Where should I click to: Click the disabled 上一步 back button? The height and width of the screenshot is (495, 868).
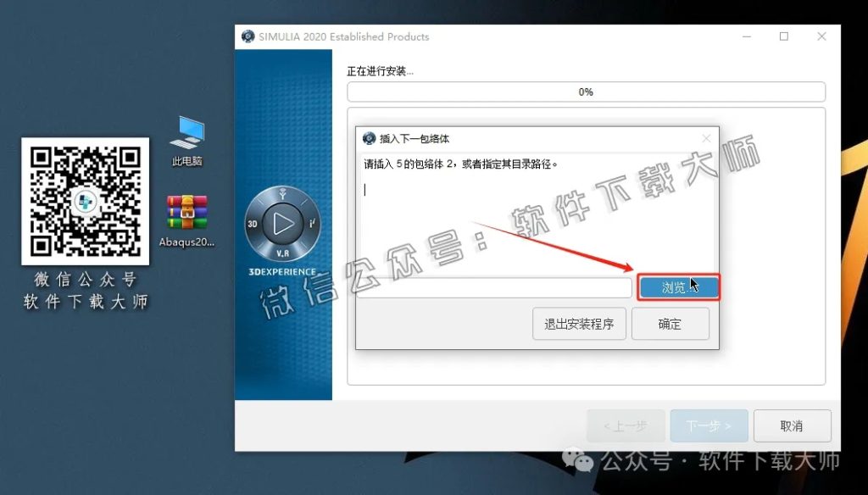626,425
